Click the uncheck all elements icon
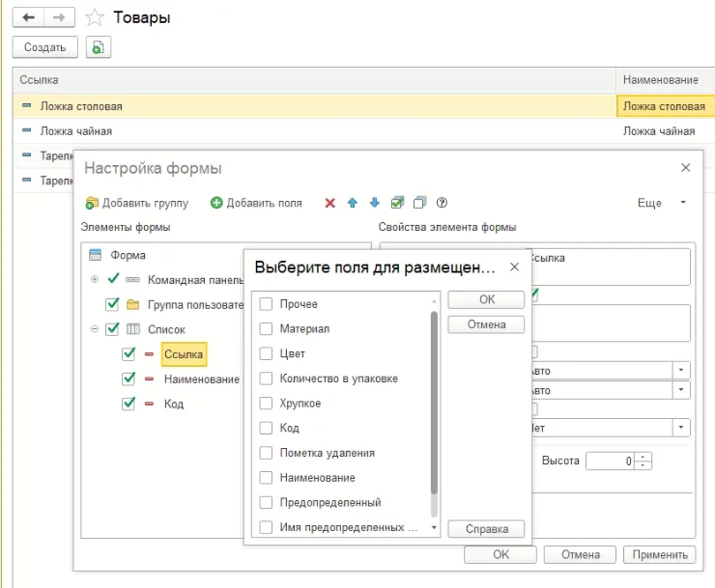The height and width of the screenshot is (588, 715). pyautogui.click(x=419, y=203)
